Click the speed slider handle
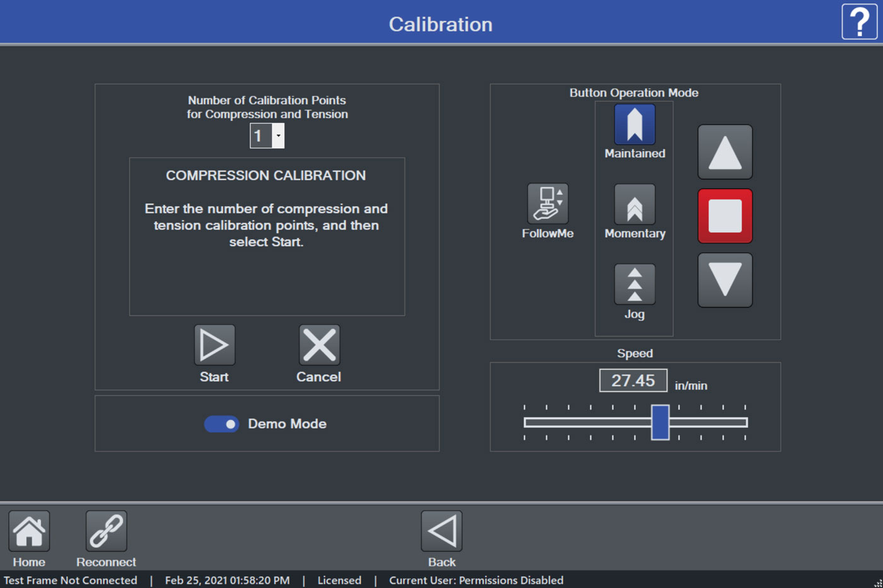 [x=660, y=422]
